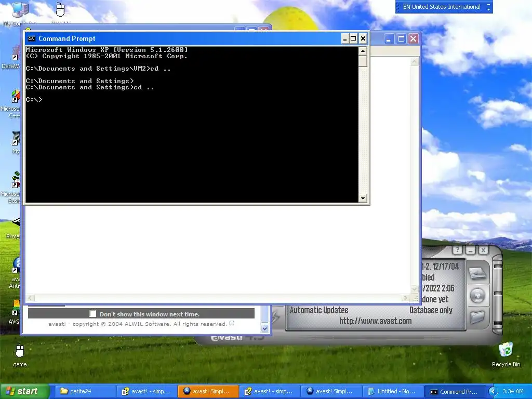The width and height of the screenshot is (532, 399).
Task: Click the Command Prompt scroll down arrow
Action: tap(363, 198)
